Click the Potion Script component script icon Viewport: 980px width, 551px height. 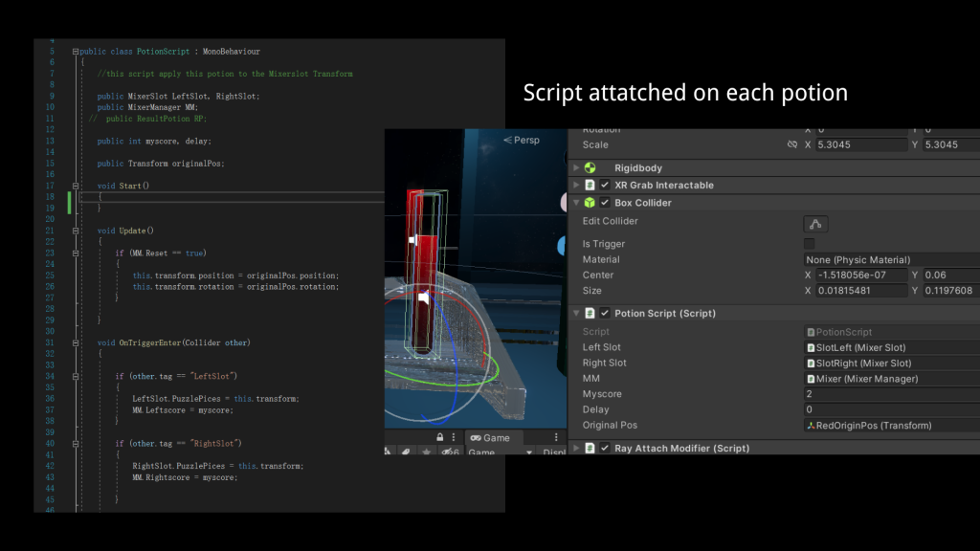pos(590,313)
